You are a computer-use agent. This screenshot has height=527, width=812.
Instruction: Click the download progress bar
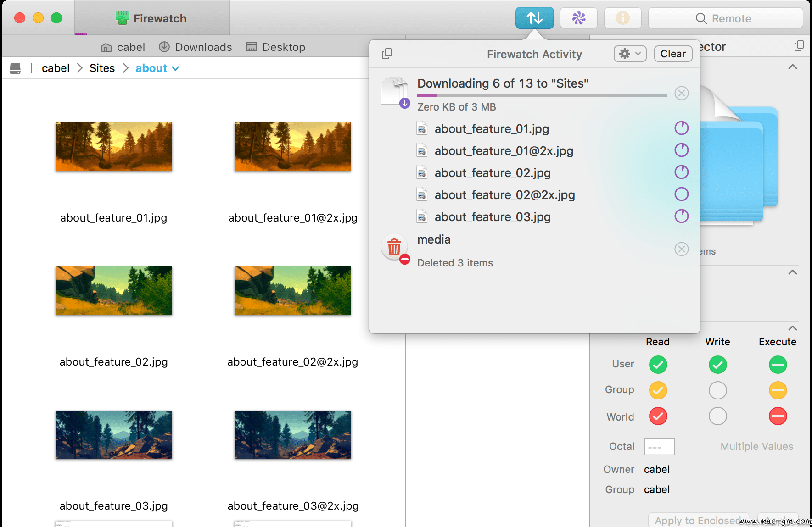(542, 95)
